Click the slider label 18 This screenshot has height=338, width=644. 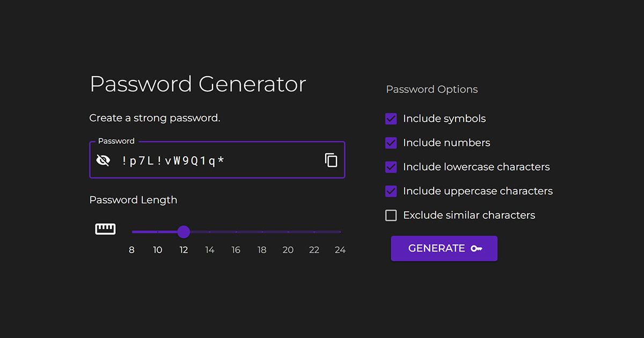coord(262,250)
